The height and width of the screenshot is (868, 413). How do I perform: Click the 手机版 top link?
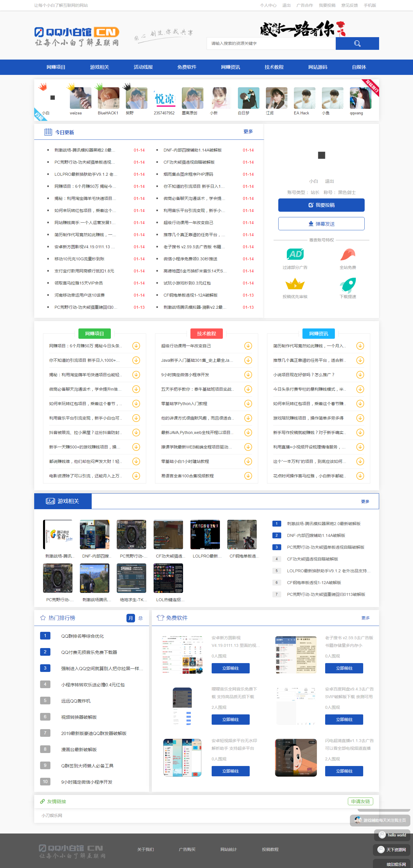point(370,5)
